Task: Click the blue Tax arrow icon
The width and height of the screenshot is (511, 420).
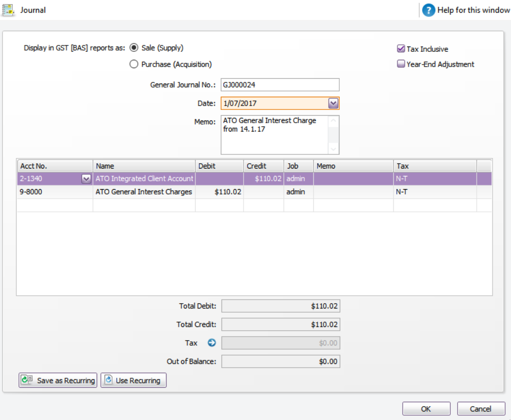Action: click(x=212, y=343)
